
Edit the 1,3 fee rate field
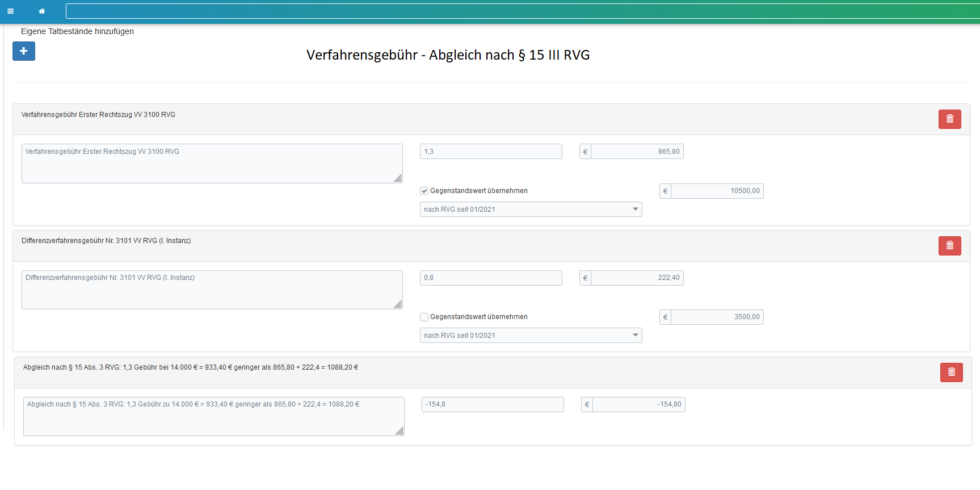click(x=491, y=152)
